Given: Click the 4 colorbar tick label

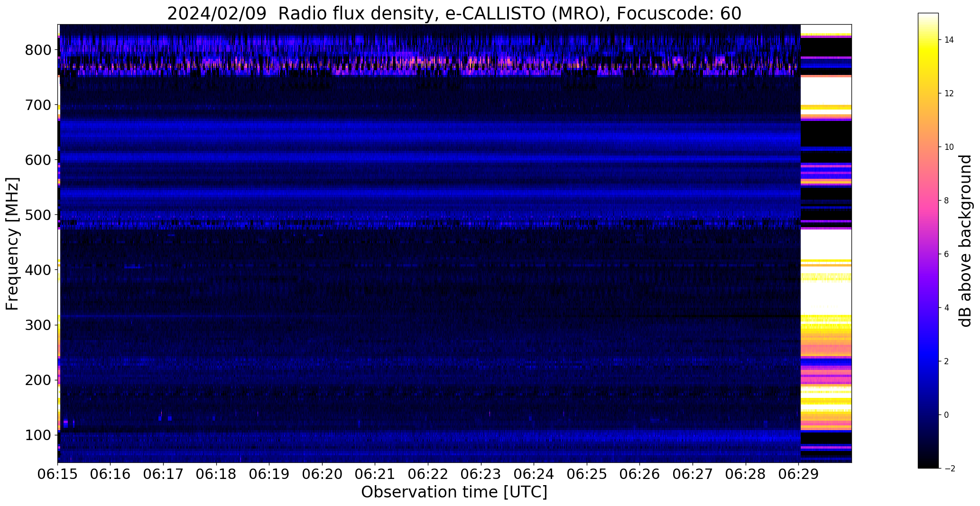Looking at the screenshot, I should tap(947, 308).
